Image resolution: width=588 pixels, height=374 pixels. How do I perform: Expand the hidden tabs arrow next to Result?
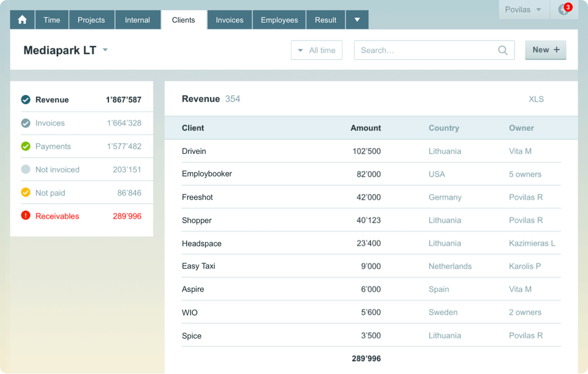tap(357, 19)
